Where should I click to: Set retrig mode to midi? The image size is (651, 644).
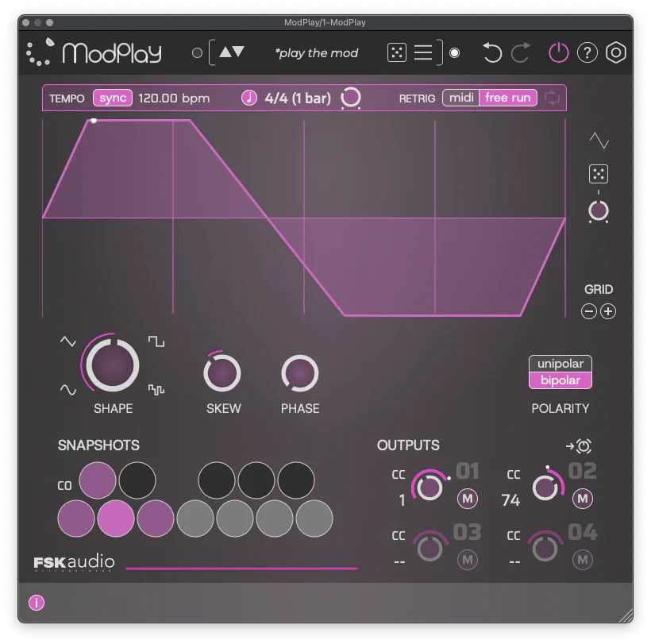pos(461,98)
